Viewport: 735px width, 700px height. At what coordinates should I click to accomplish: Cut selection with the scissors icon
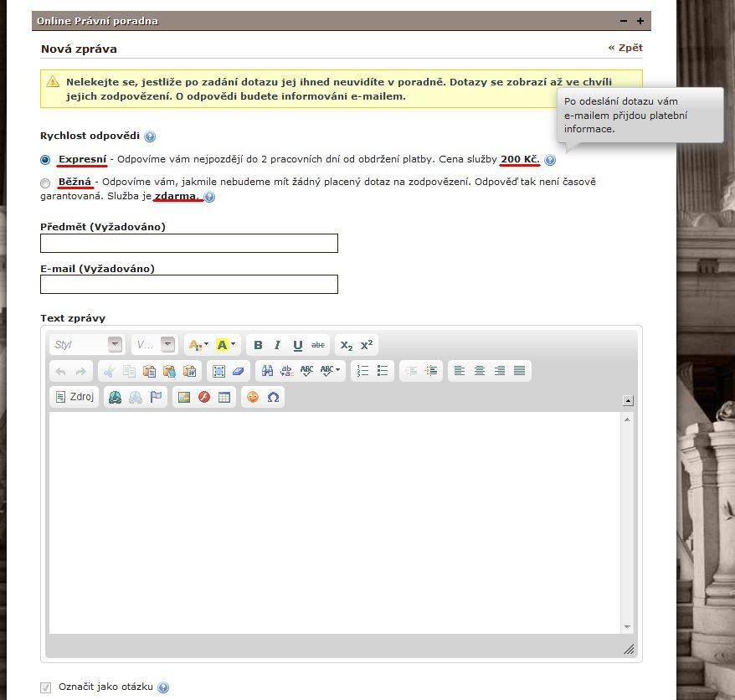pyautogui.click(x=109, y=371)
